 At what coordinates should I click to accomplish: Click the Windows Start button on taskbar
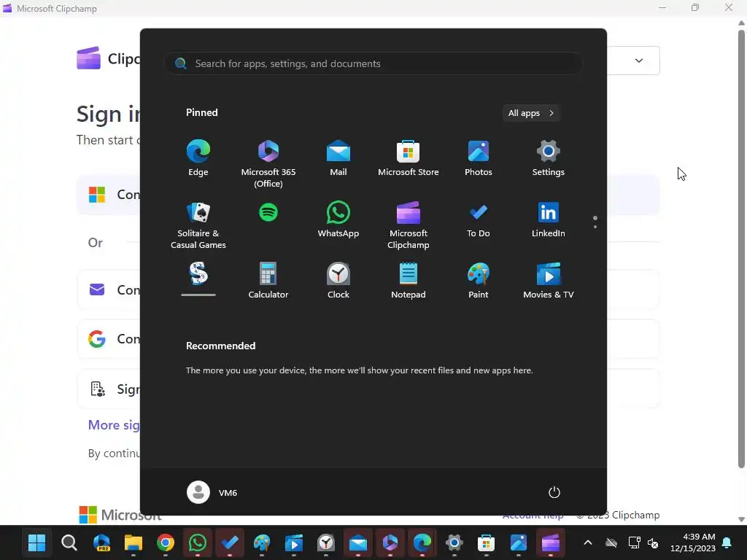click(36, 542)
